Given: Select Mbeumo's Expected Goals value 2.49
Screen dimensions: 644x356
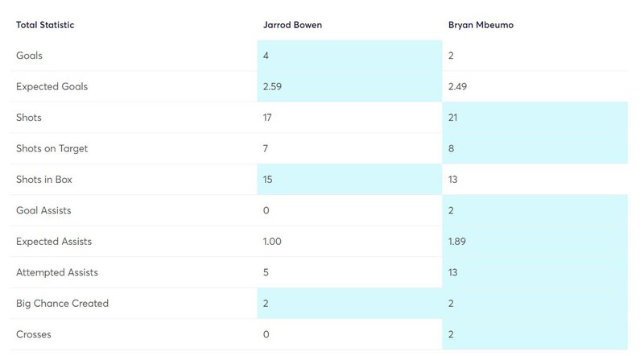Looking at the screenshot, I should click(457, 86).
